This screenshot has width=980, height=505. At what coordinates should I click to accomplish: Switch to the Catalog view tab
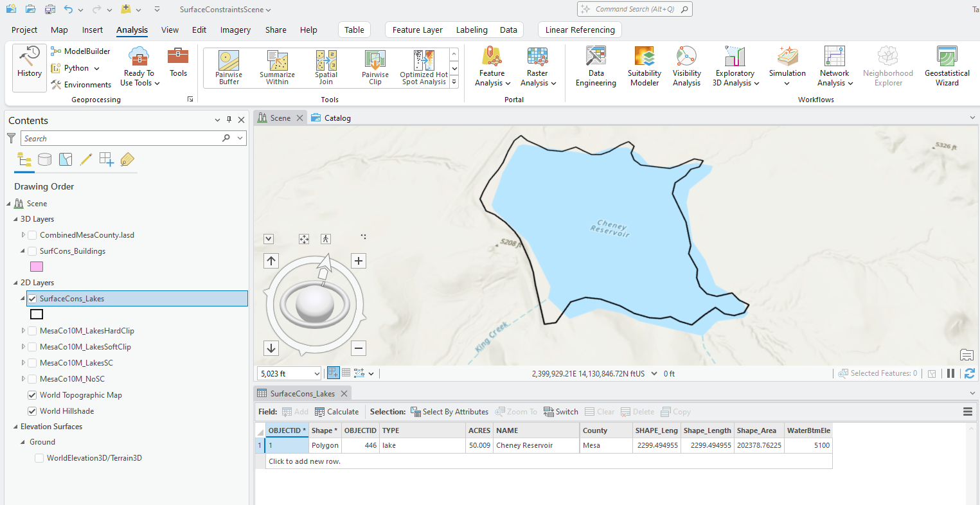[331, 118]
